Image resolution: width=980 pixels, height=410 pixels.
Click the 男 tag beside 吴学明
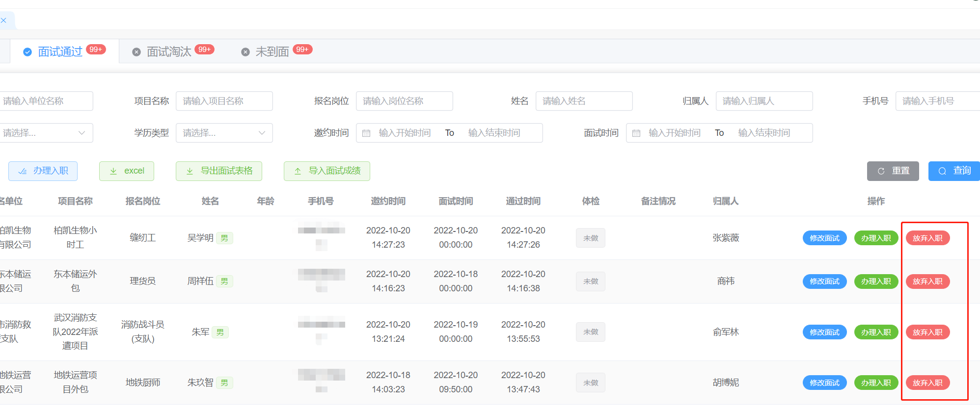click(224, 238)
